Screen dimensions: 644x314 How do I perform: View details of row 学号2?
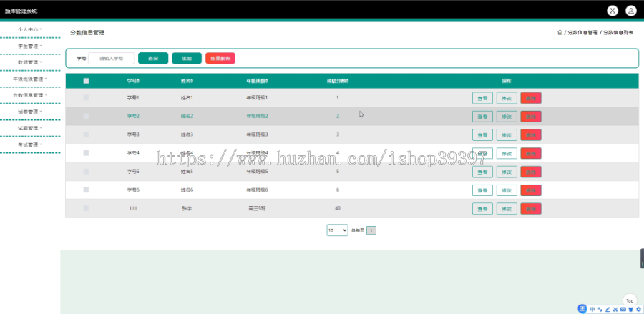(x=482, y=117)
